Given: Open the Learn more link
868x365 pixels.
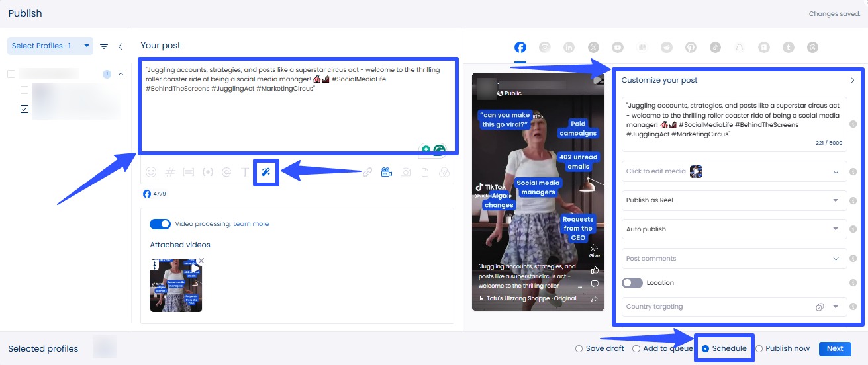Looking at the screenshot, I should click(251, 224).
